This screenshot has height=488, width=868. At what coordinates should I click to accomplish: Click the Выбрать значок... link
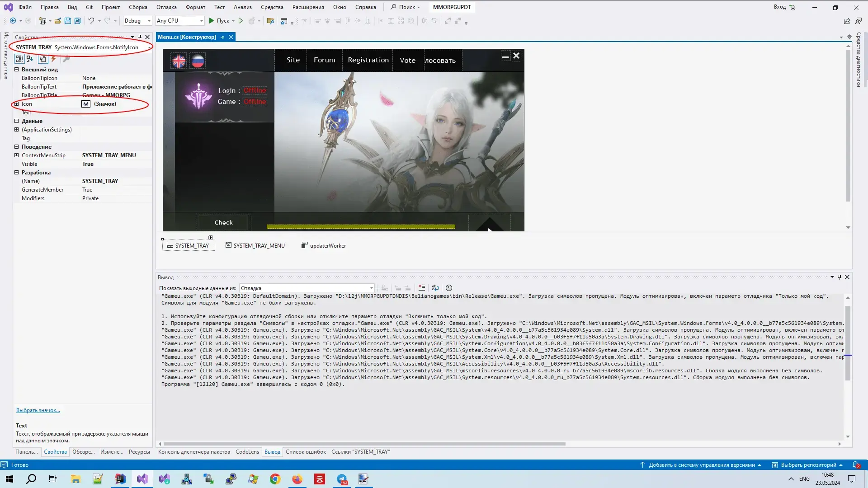pyautogui.click(x=38, y=410)
